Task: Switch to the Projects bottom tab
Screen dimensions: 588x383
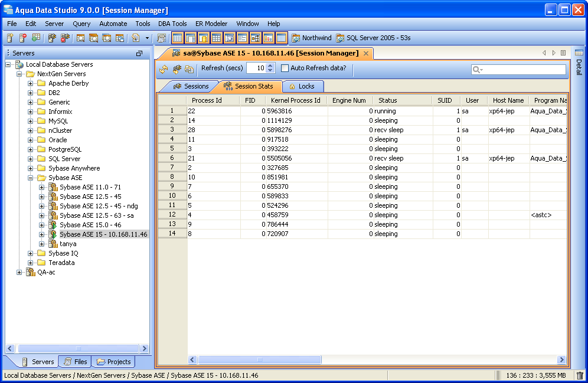Action: [x=113, y=362]
